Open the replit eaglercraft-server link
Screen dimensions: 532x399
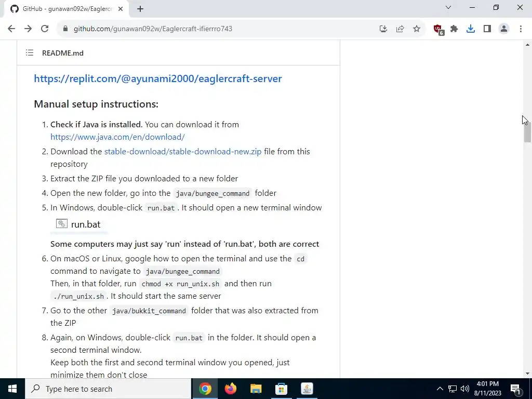coord(158,79)
